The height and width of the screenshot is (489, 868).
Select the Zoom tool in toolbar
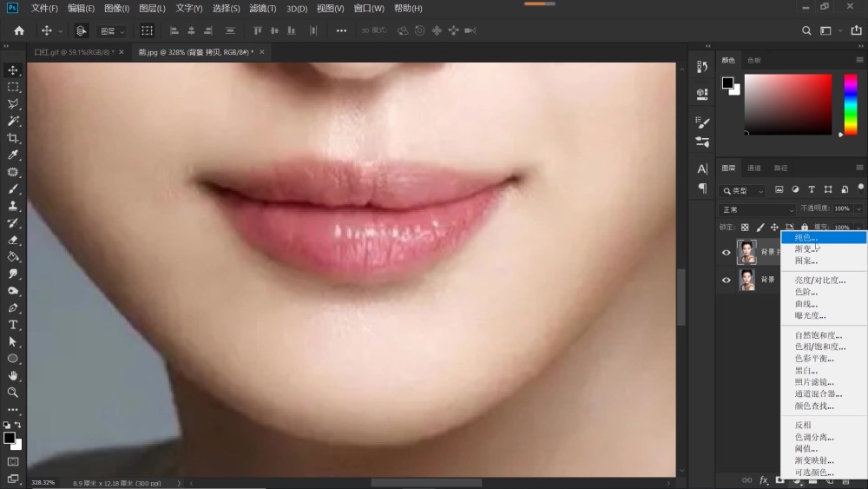13,393
